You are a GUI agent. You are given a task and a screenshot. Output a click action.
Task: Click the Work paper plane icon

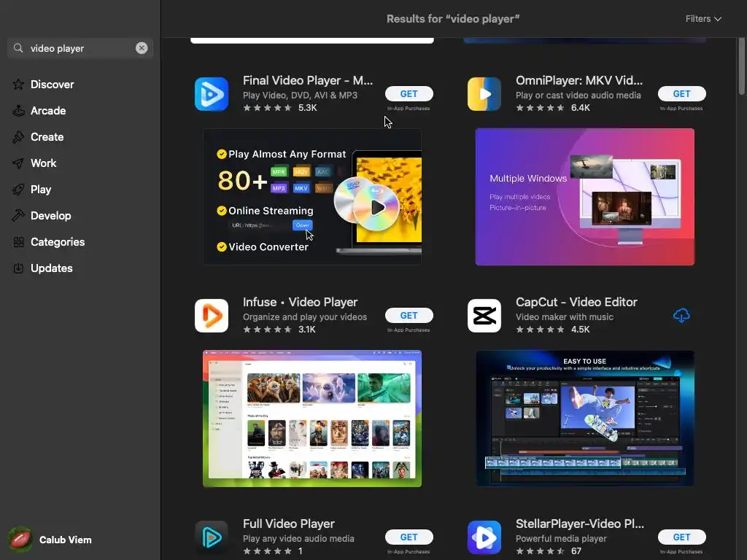click(18, 163)
